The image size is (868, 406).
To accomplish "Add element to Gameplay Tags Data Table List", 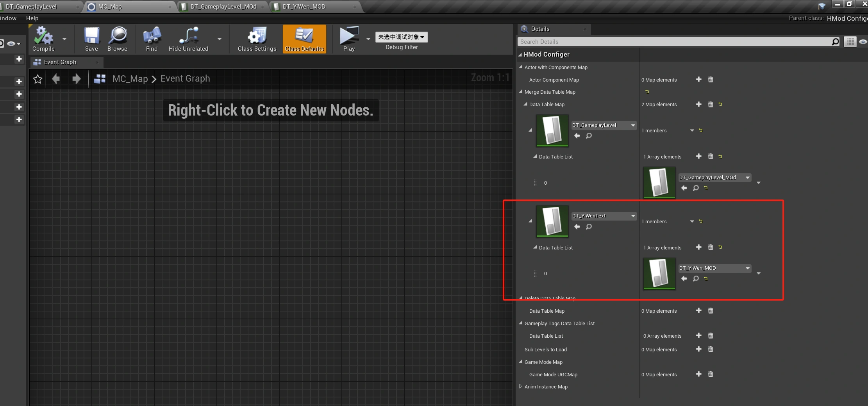I will tap(699, 335).
